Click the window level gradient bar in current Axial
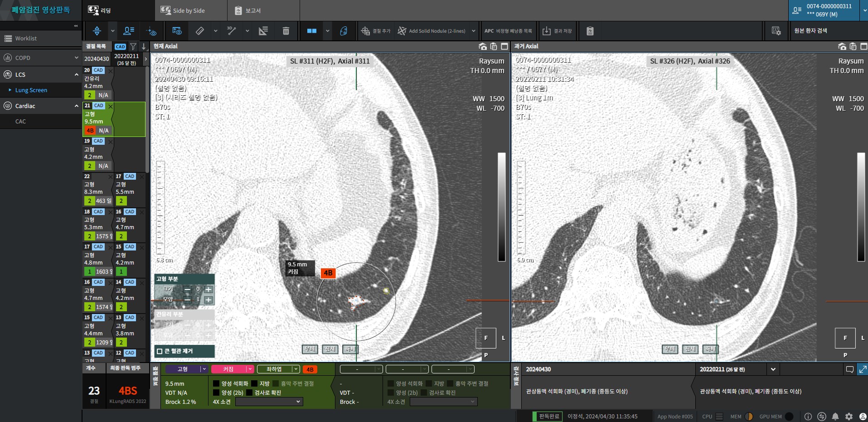Viewport: 868px width, 422px height. (501, 207)
